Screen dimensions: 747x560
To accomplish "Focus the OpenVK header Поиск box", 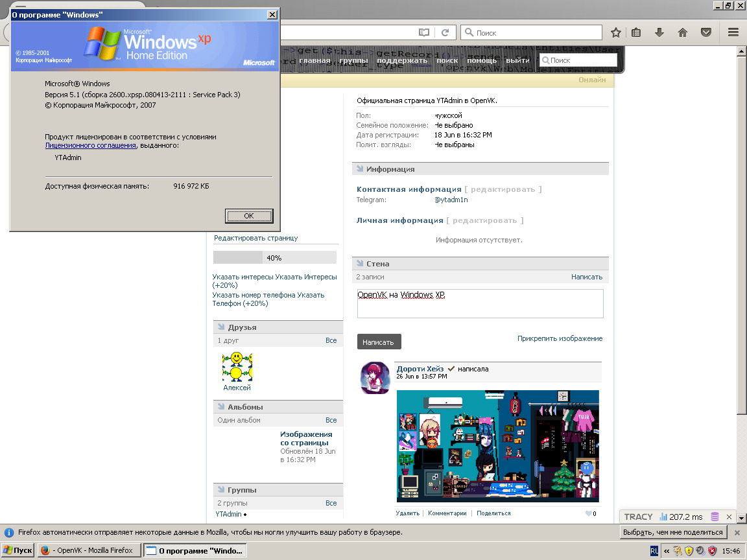I will pos(578,60).
